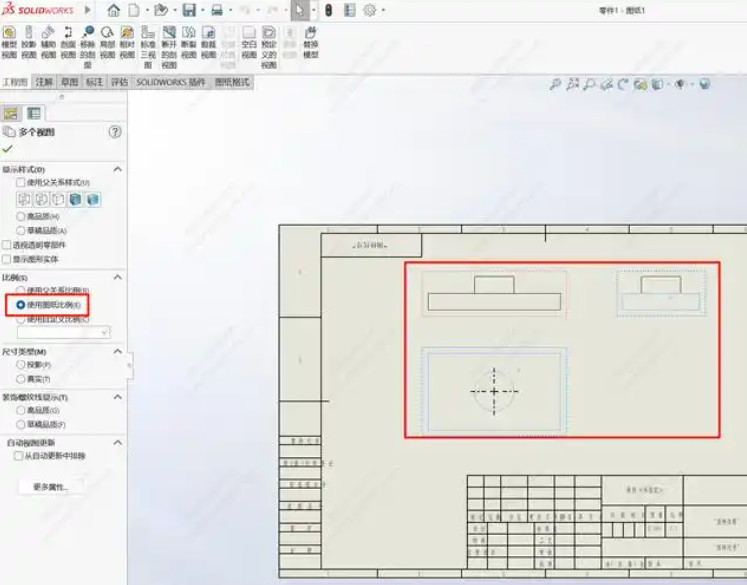Open the Options gear icon
The height and width of the screenshot is (585, 747).
pos(370,10)
